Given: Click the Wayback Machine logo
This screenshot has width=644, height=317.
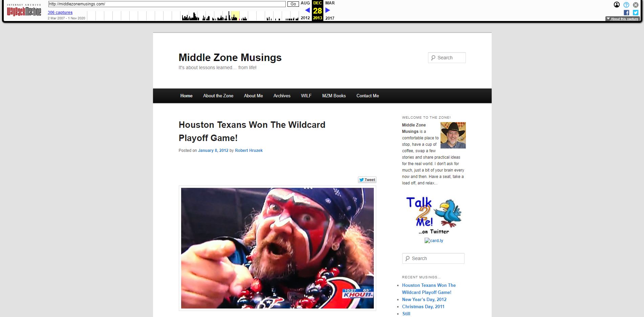Looking at the screenshot, I should pos(24,11).
